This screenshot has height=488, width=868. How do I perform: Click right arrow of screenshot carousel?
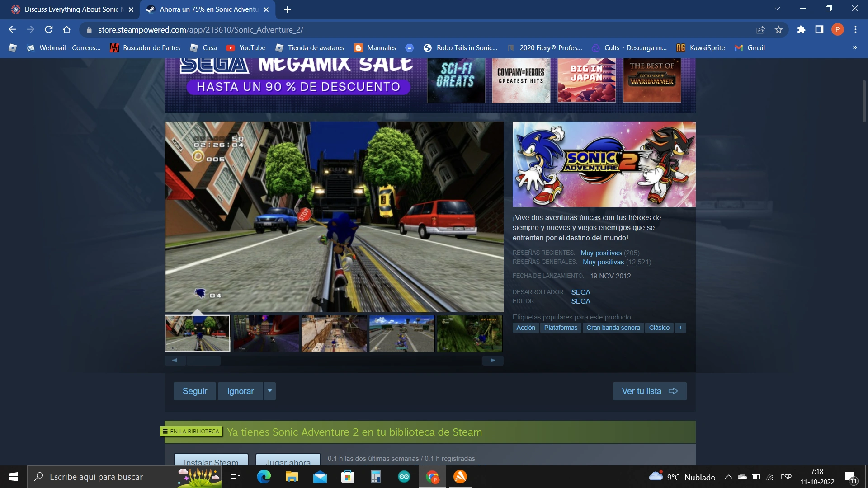pos(493,360)
